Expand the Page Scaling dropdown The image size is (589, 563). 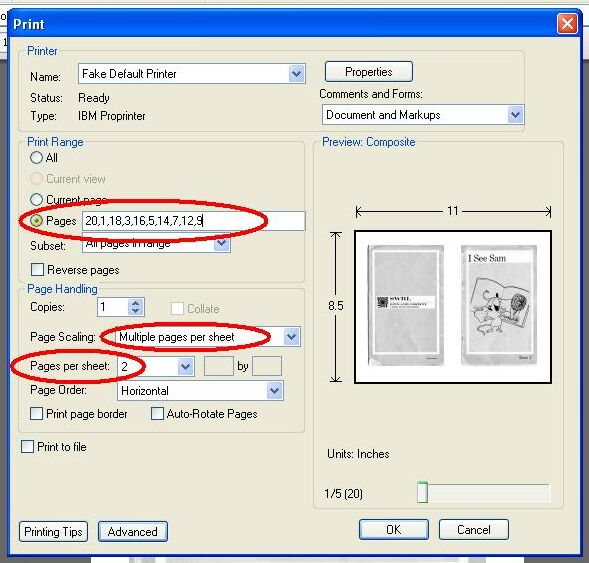point(291,337)
